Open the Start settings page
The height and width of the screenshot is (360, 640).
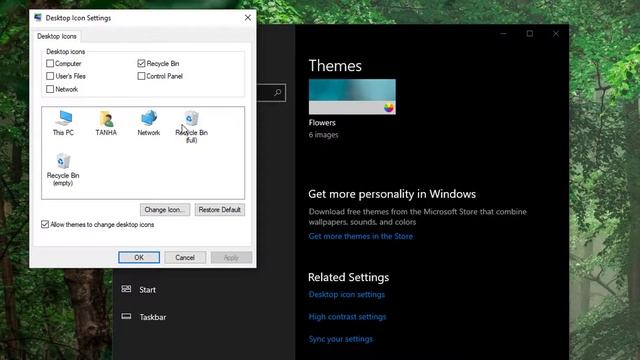[x=147, y=289]
